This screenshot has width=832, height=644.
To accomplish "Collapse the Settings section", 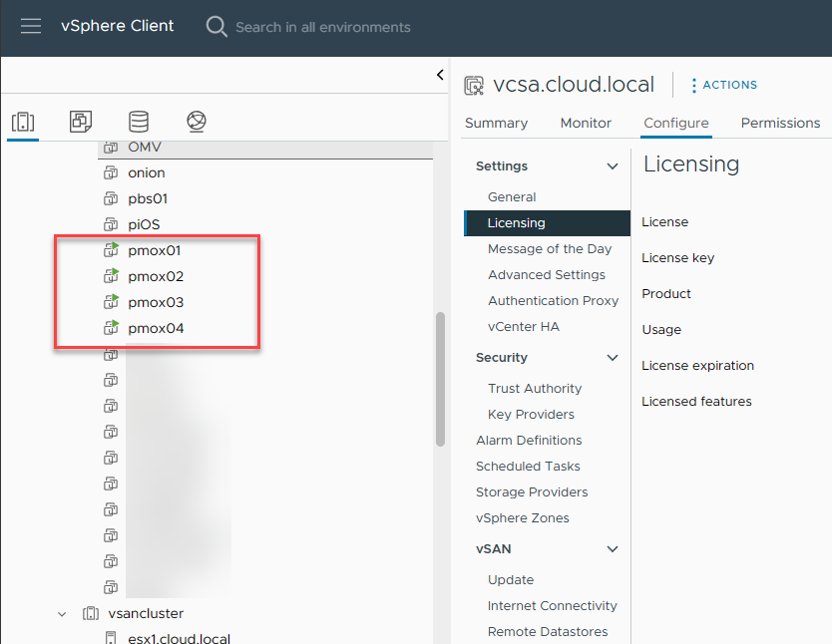I will click(x=613, y=166).
